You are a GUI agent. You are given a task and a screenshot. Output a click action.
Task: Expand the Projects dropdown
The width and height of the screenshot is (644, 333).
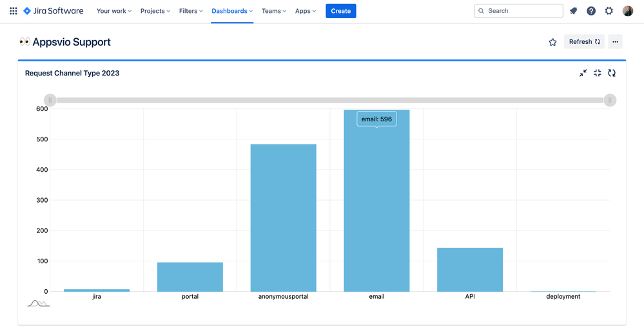(155, 11)
